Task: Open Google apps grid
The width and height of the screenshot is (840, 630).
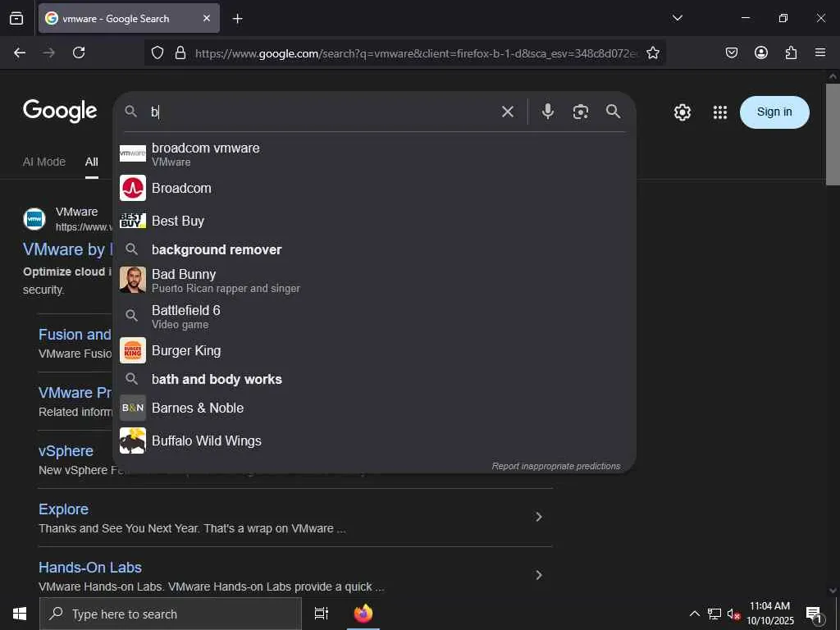Action: coord(720,112)
